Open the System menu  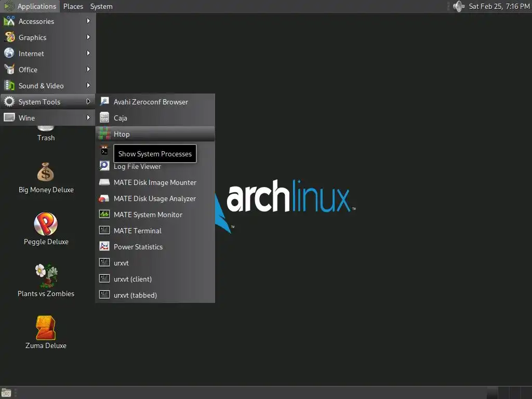[x=101, y=6]
